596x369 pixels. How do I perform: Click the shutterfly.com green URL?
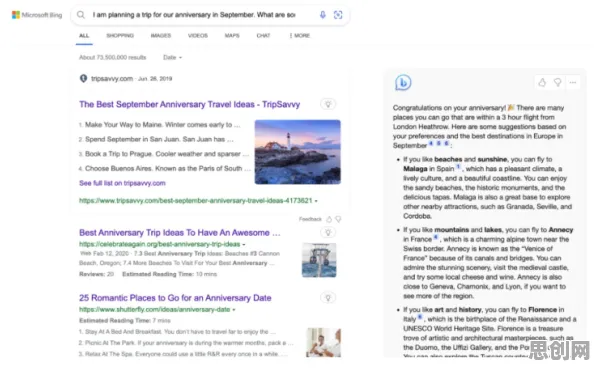point(155,310)
